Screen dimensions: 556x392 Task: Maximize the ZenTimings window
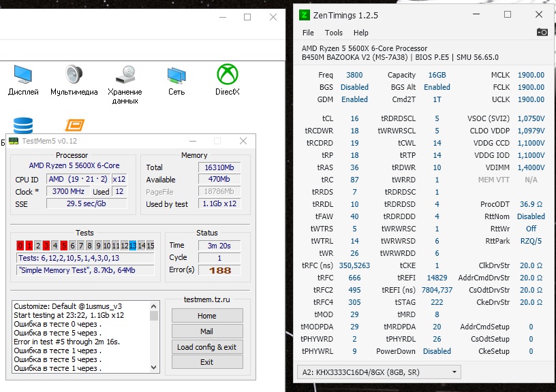point(508,14)
